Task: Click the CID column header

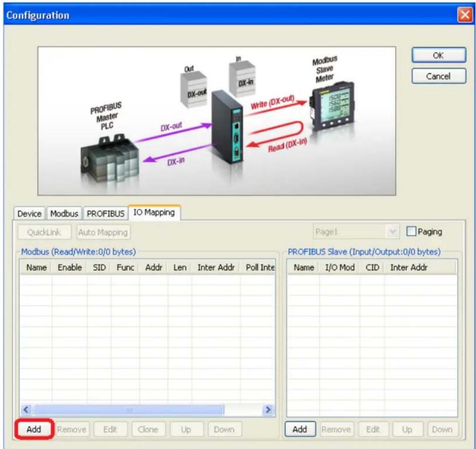Action: click(x=372, y=267)
